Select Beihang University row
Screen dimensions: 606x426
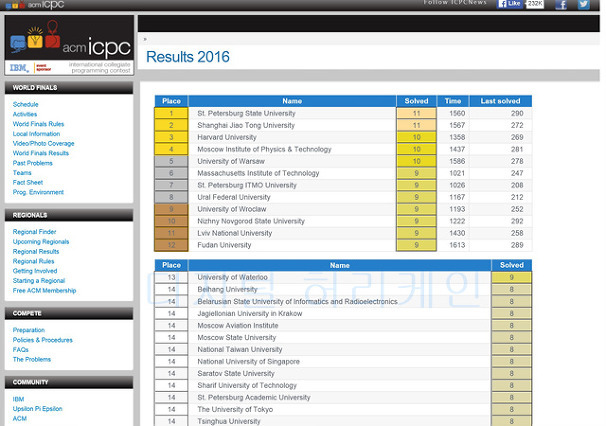click(x=343, y=289)
